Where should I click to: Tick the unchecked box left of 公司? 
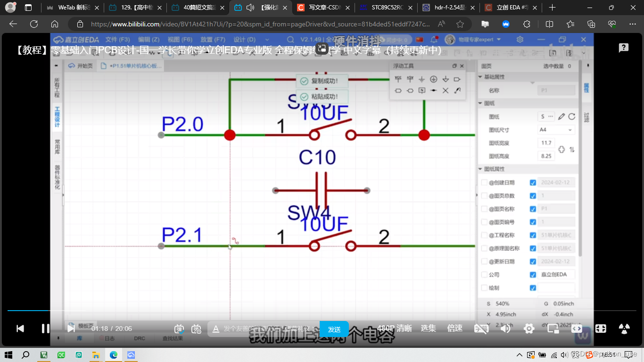coord(484,275)
